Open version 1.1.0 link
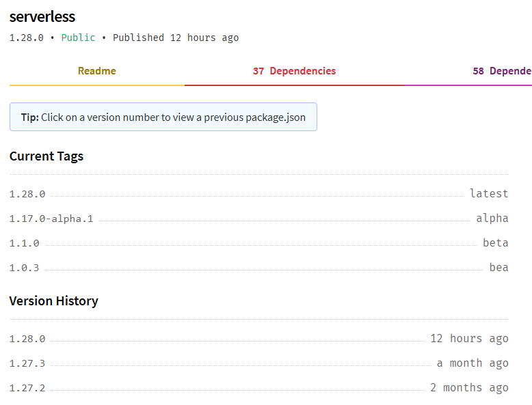The image size is (532, 405). pyautogui.click(x=25, y=243)
